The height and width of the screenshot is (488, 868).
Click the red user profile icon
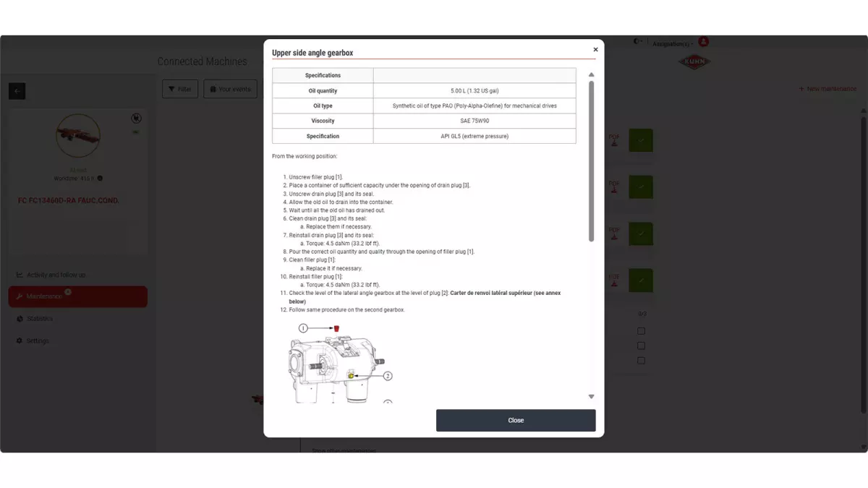coord(704,42)
